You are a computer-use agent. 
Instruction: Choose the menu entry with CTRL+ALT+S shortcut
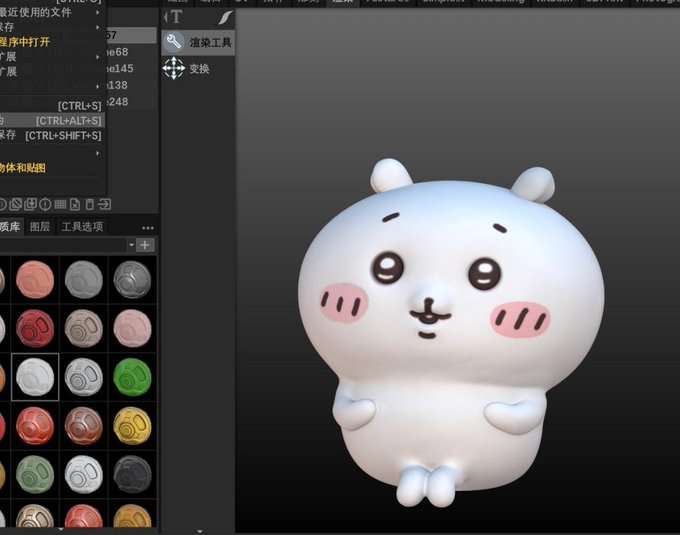pos(51,121)
